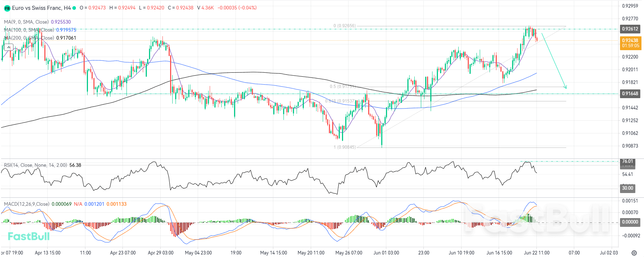This screenshot has height=257, width=644.
Task: Select the teal downward projection arrow
Action: click(554, 61)
